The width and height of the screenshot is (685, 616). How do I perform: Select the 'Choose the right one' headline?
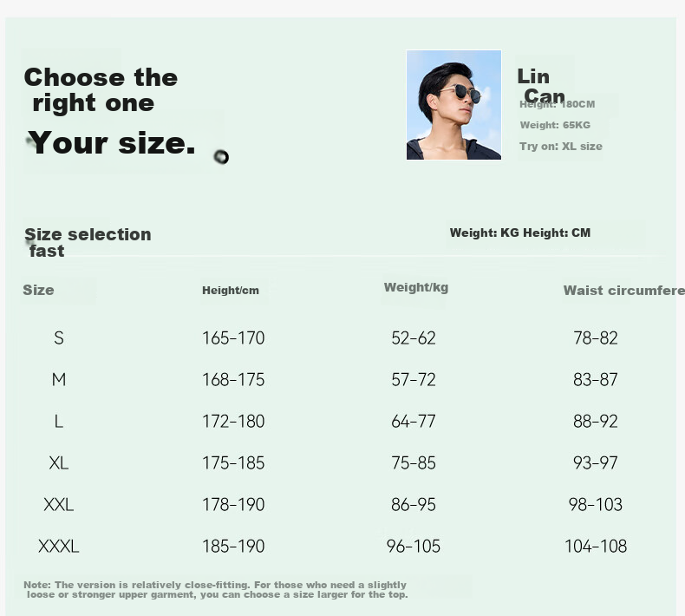point(101,90)
